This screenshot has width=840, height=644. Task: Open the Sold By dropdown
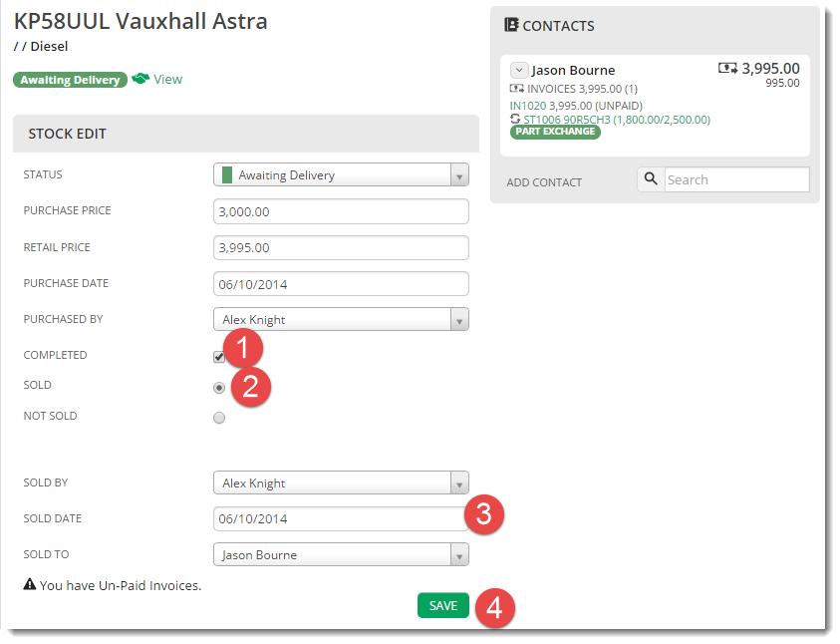[341, 483]
